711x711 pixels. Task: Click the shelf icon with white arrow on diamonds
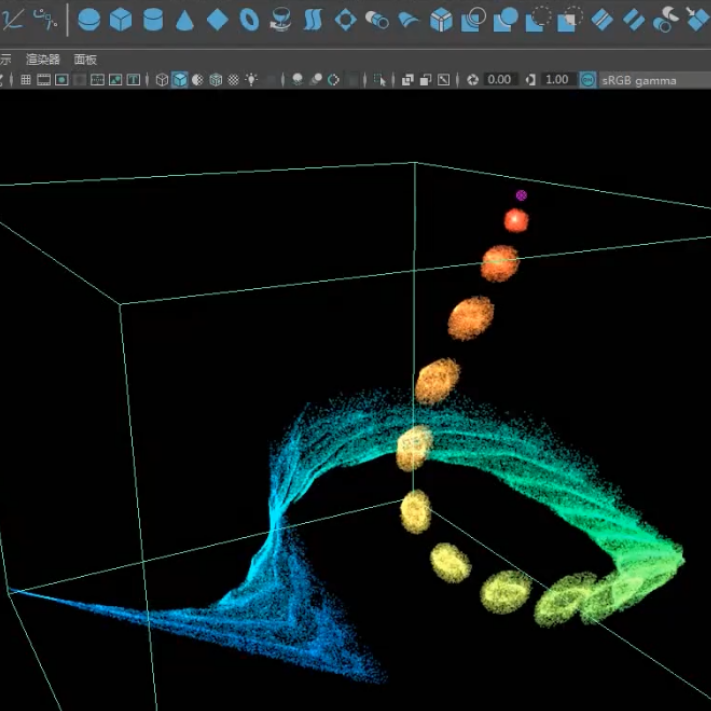coord(698,19)
